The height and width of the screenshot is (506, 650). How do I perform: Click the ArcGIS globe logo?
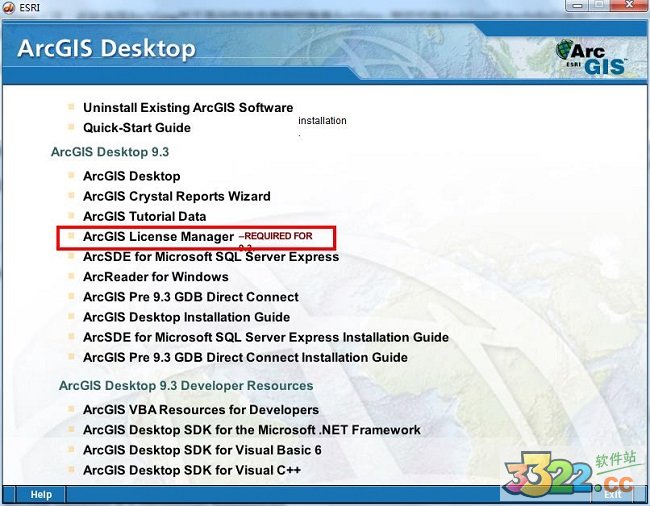click(x=591, y=57)
